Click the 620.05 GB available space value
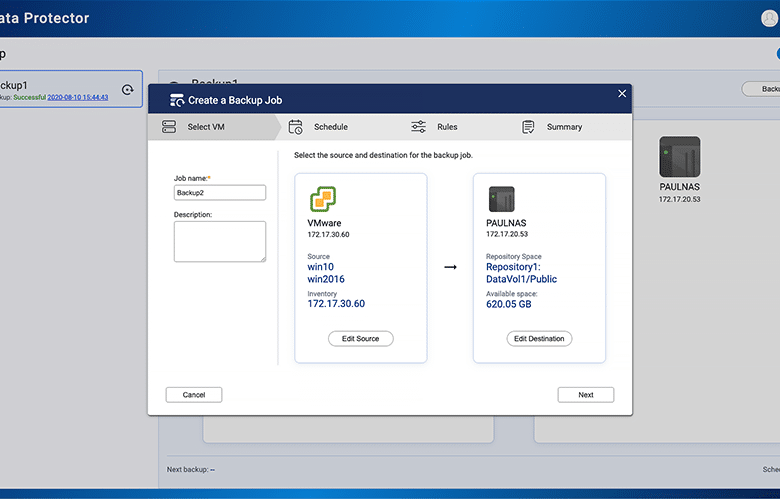780x499 pixels. (508, 304)
